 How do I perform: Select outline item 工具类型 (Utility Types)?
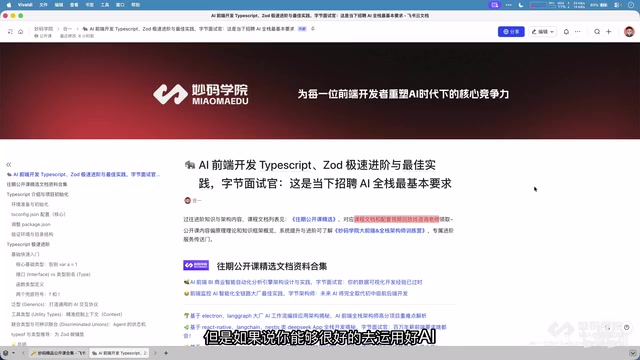[x=67, y=314]
